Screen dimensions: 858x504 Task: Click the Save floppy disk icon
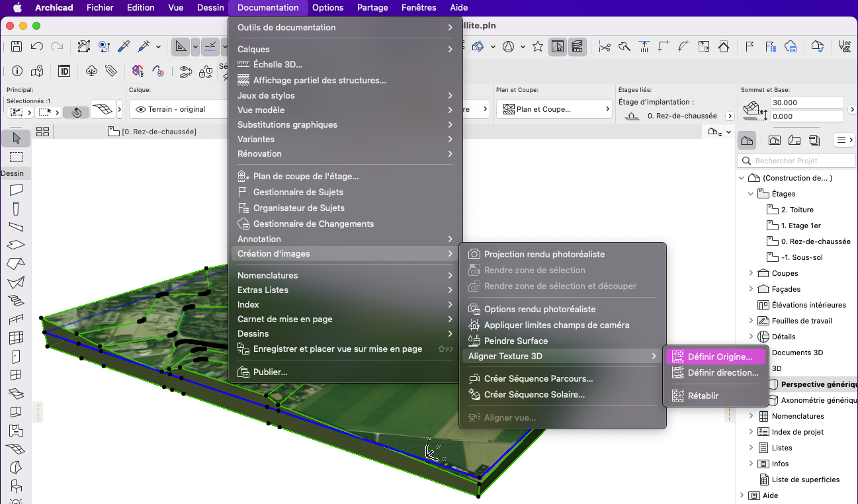point(17,47)
